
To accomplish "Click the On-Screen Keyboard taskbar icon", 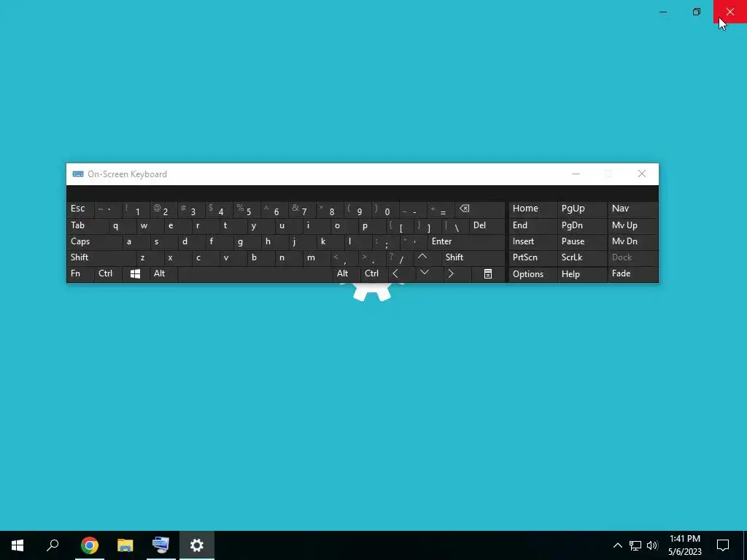I will click(x=161, y=545).
